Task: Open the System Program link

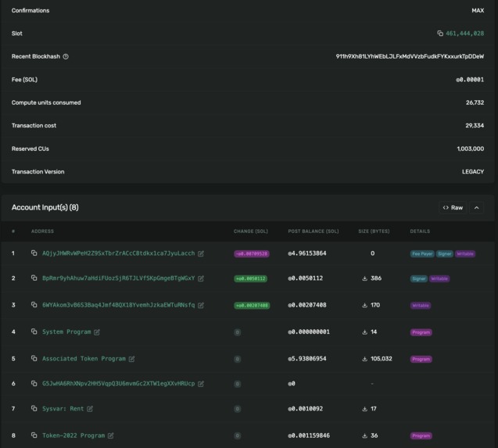Action: [x=66, y=332]
